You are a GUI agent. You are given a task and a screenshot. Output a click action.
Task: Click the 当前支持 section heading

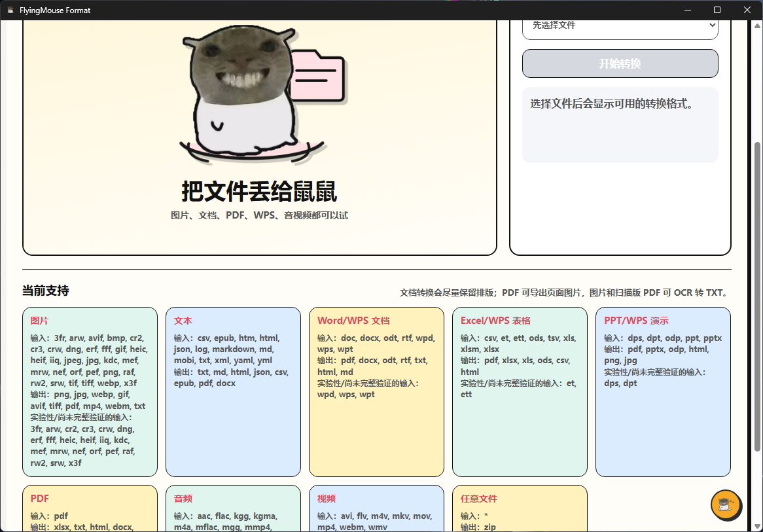(x=45, y=291)
